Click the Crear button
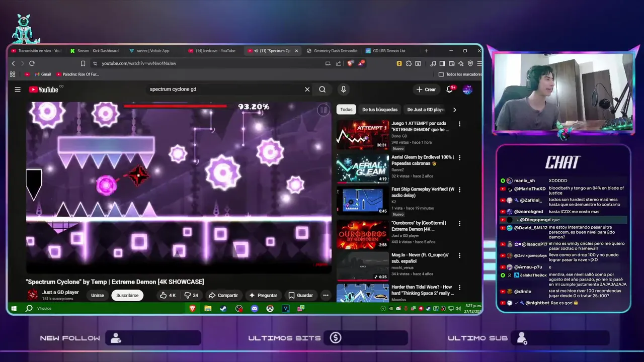The image size is (644, 362). (x=426, y=89)
